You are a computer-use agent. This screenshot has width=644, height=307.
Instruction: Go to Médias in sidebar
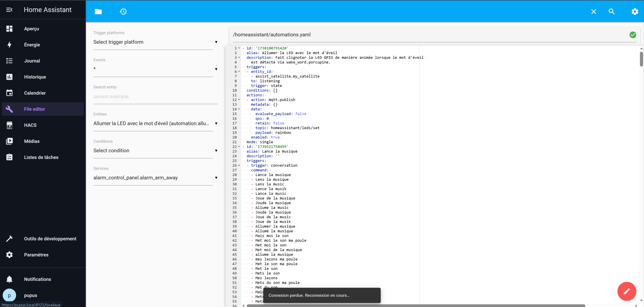(x=32, y=141)
